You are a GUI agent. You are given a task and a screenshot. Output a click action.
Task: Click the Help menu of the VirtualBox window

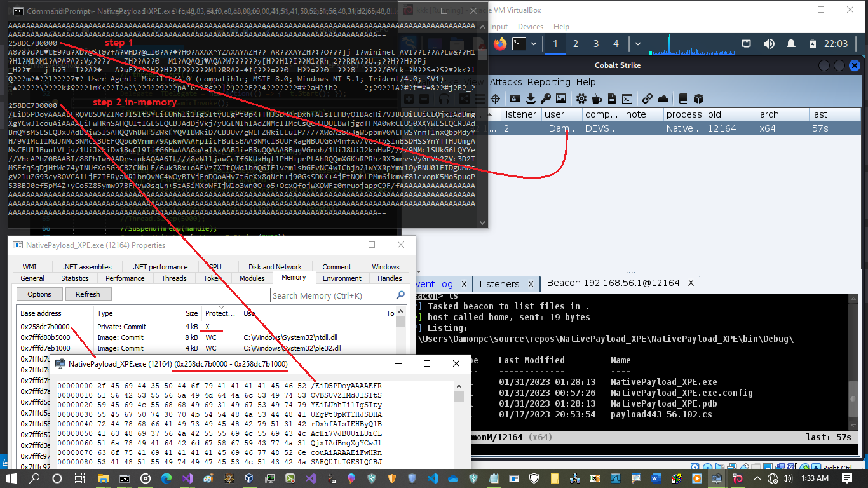[561, 27]
